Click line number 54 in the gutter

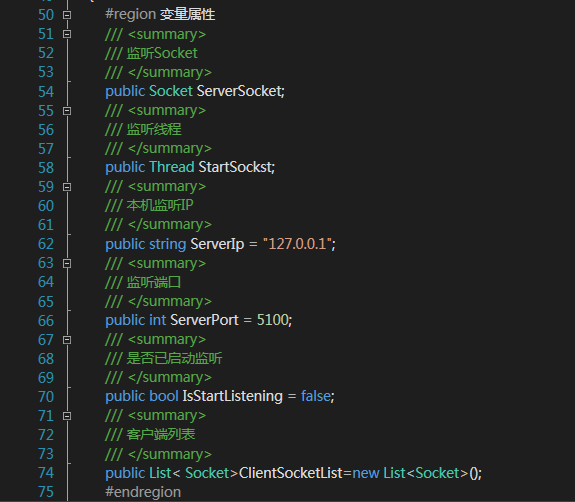46,92
